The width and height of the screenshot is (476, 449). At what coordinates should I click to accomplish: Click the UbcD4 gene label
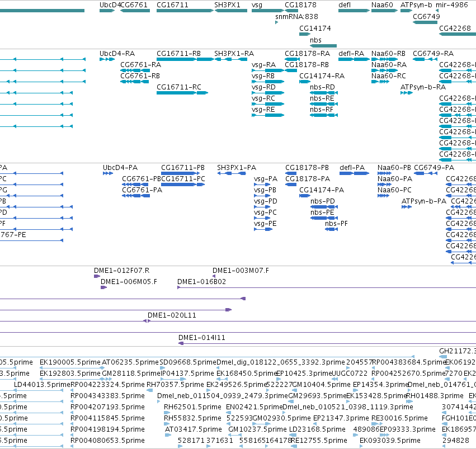coord(110,5)
